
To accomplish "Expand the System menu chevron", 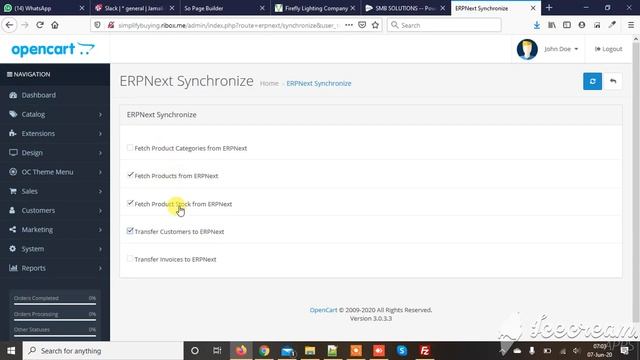I will (100, 249).
